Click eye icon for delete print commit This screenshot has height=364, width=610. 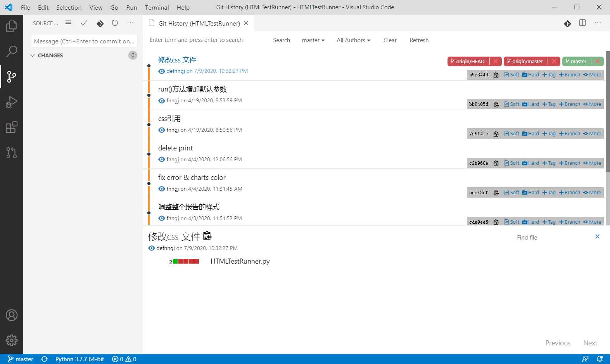click(x=162, y=160)
